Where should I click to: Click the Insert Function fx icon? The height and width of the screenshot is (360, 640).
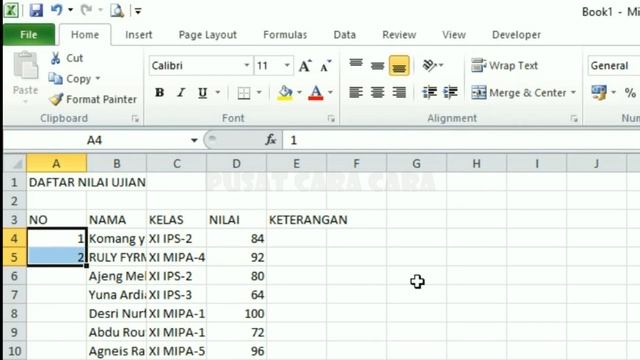pos(271,140)
